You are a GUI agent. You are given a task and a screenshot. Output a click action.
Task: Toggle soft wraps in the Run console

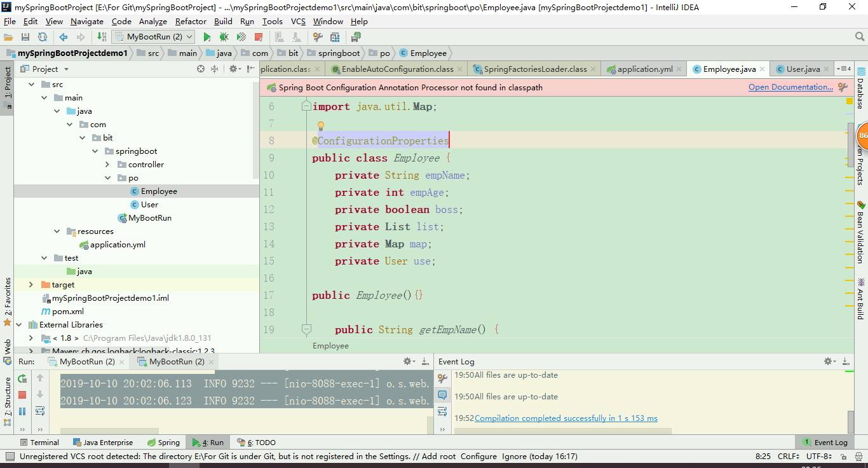tap(40, 411)
